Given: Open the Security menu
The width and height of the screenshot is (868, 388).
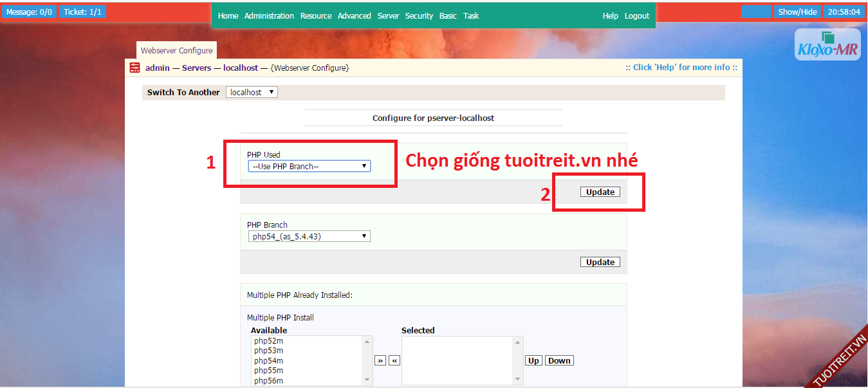Looking at the screenshot, I should tap(419, 16).
